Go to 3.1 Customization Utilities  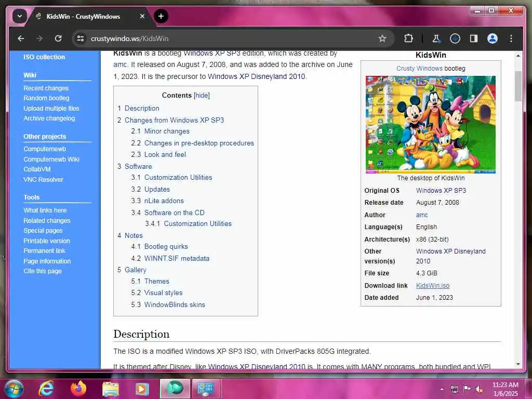pyautogui.click(x=178, y=178)
